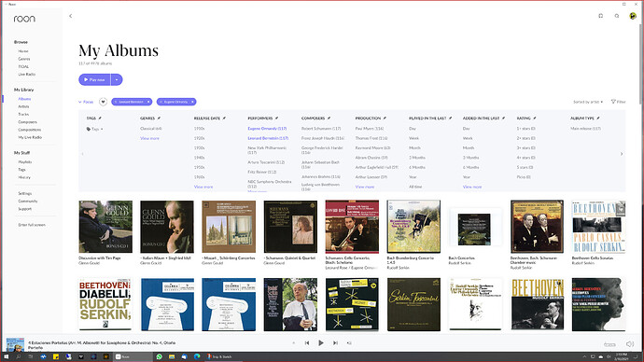Click View more under Genres
Image resolution: width=644 pixels, height=362 pixels.
(x=149, y=138)
